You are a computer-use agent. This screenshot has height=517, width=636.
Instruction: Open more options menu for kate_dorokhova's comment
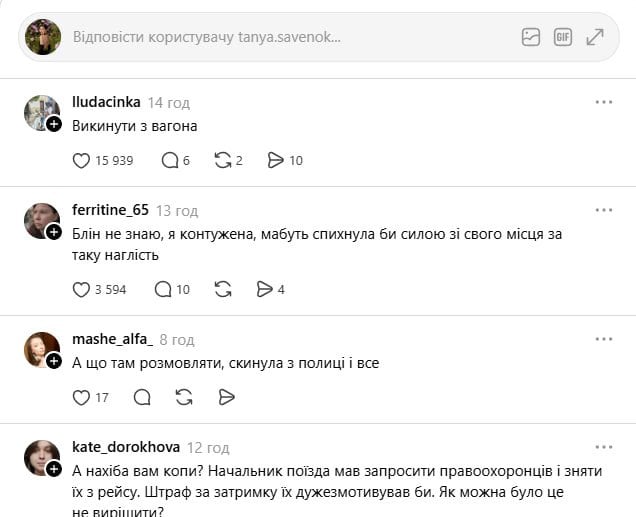click(x=604, y=447)
